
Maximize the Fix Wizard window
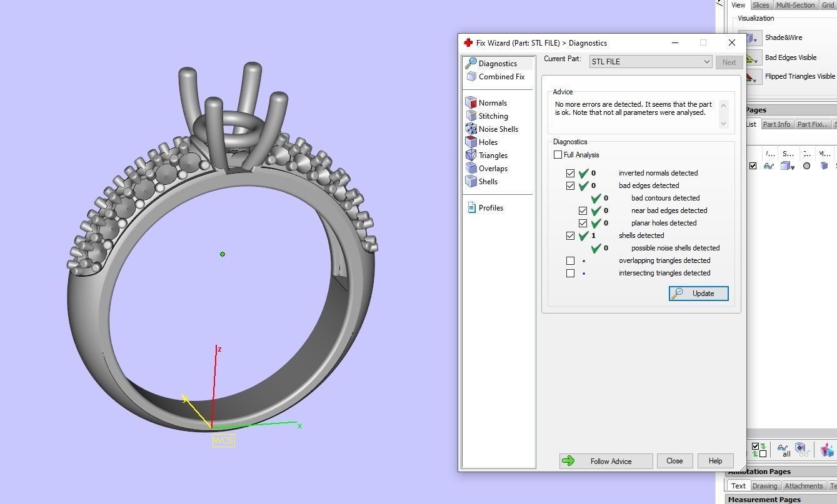703,43
